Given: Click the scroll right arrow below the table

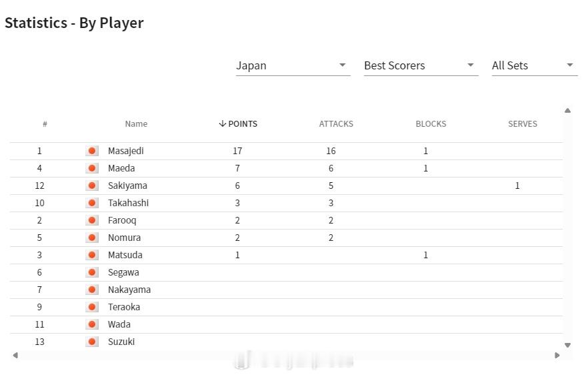Looking at the screenshot, I should click(557, 355).
